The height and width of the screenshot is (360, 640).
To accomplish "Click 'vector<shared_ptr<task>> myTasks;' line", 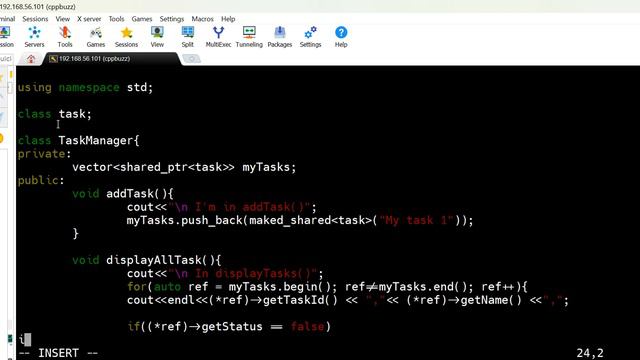I will pos(184,167).
